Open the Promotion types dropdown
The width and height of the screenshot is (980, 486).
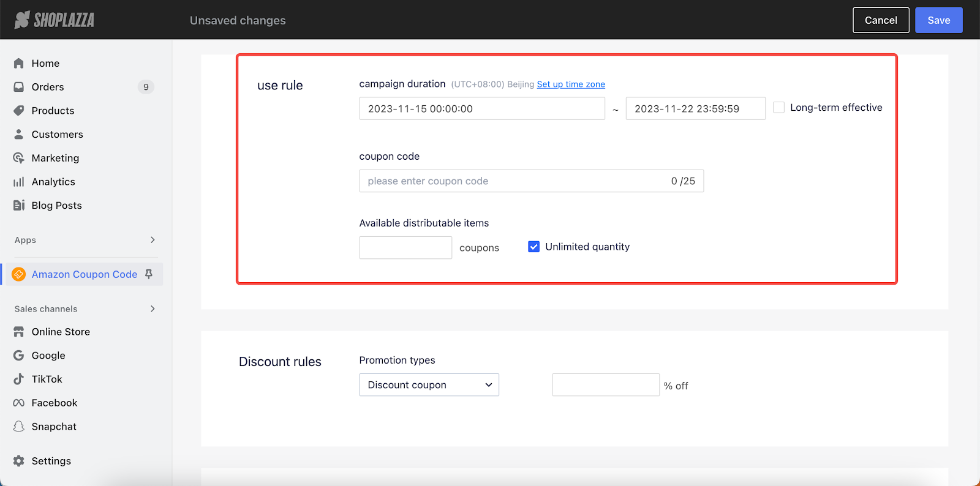click(429, 385)
